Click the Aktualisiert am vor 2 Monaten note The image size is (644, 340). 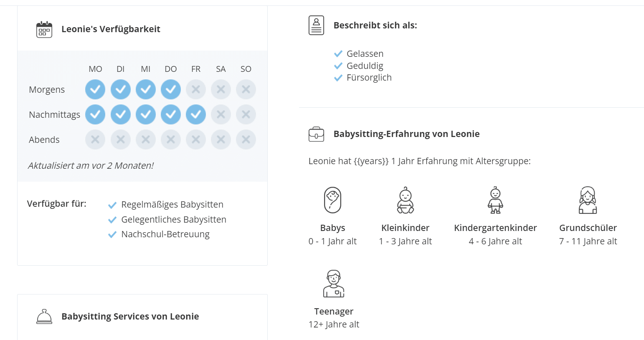[x=91, y=166]
